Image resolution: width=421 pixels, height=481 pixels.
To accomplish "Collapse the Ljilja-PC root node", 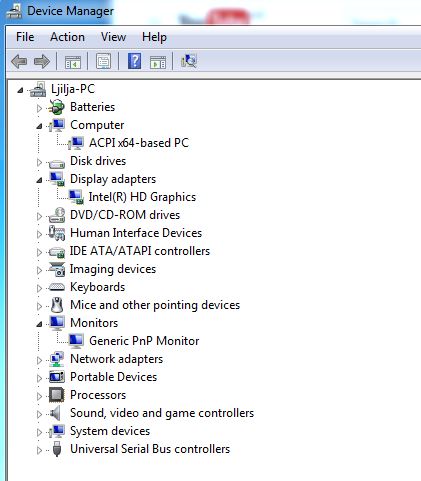I will pos(21,90).
